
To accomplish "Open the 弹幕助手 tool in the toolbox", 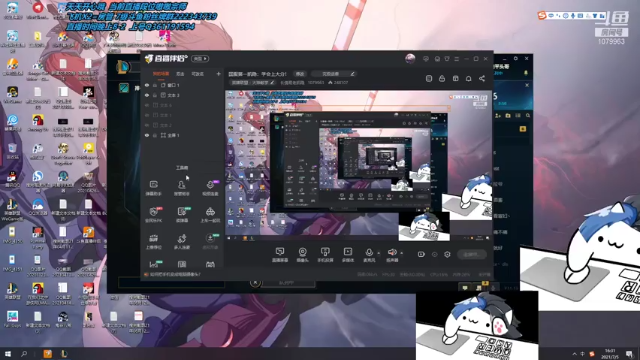I will 153,188.
